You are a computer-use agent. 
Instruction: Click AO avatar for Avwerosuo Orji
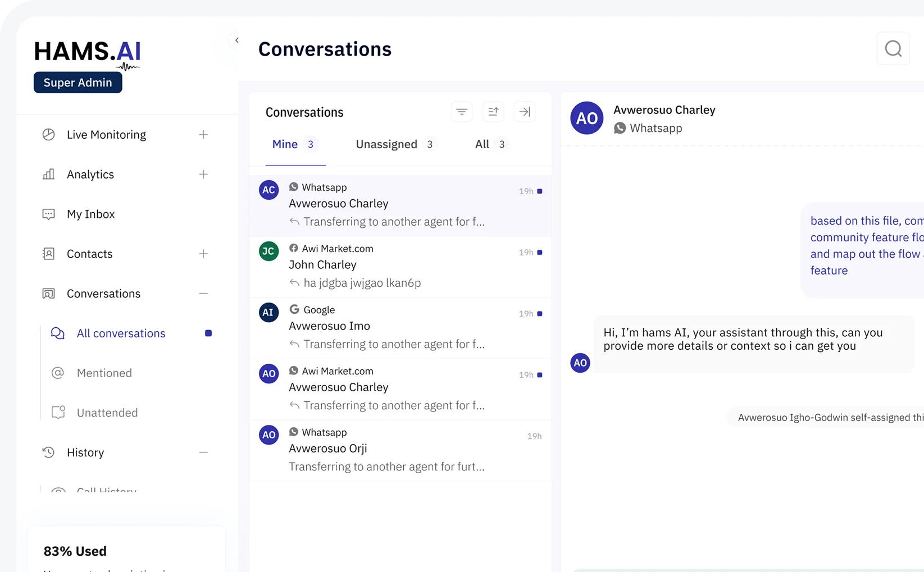click(x=269, y=434)
